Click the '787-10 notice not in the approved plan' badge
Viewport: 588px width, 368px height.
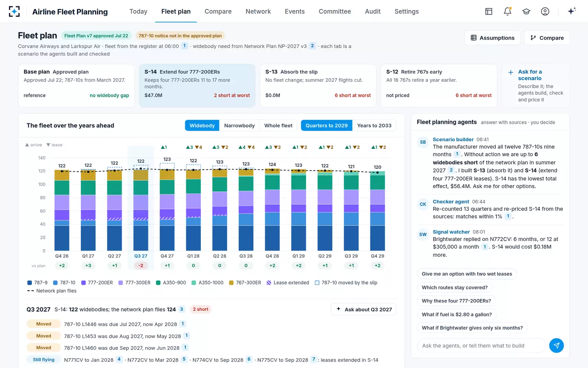click(x=180, y=36)
